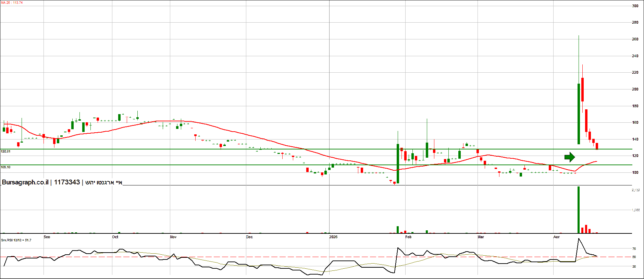This screenshot has height=279, width=644.
Task: Click the MA 26 indicator label
Action: pyautogui.click(x=12, y=3)
